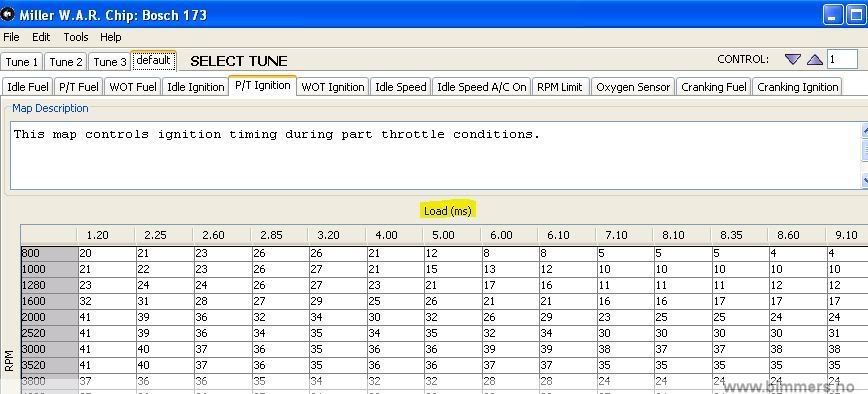Select the 3520 RPM row header
Image resolution: width=868 pixels, height=394 pixels.
point(49,365)
